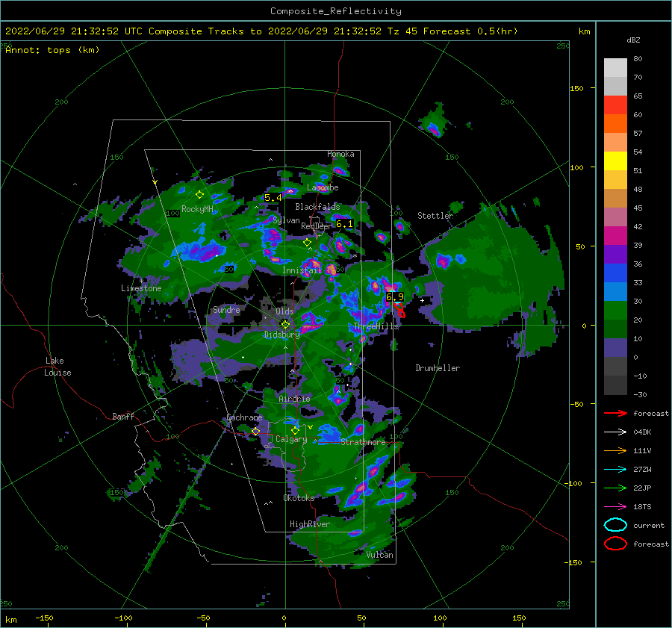This screenshot has height=628, width=672.
Task: Click the white plus marker east of 6.9
Action: 422,300
